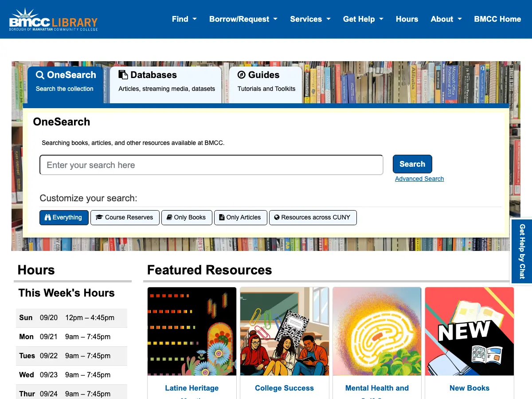
Task: Open the Services dropdown menu
Action: coord(310,19)
